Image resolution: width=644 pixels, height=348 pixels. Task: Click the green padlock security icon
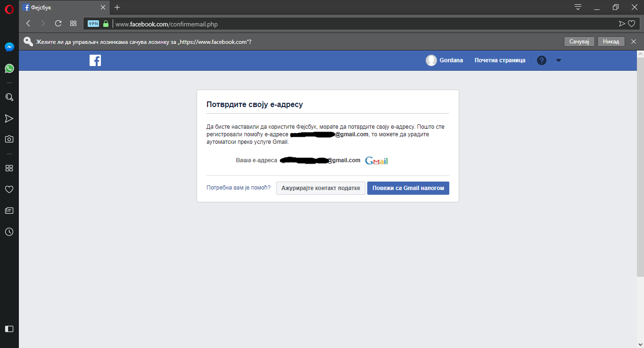[x=106, y=24]
